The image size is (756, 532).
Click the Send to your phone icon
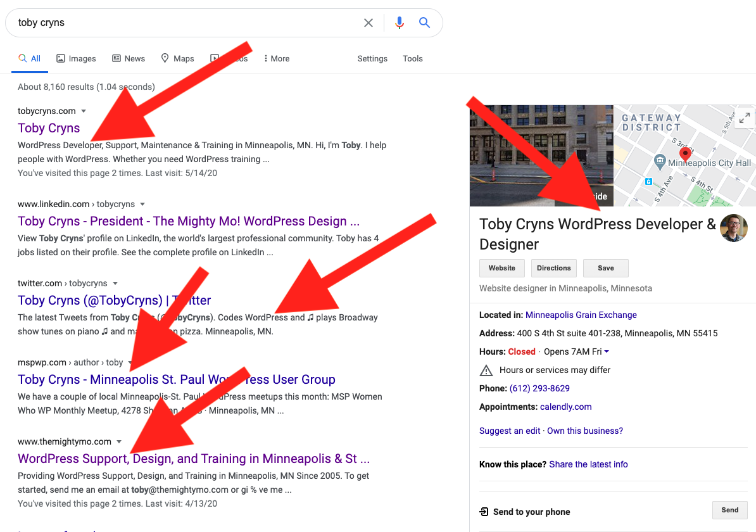(484, 512)
